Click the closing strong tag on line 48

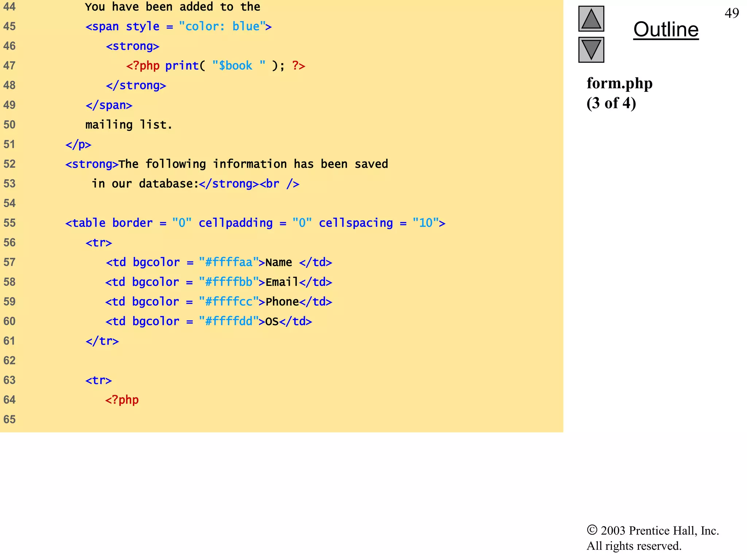tap(136, 85)
